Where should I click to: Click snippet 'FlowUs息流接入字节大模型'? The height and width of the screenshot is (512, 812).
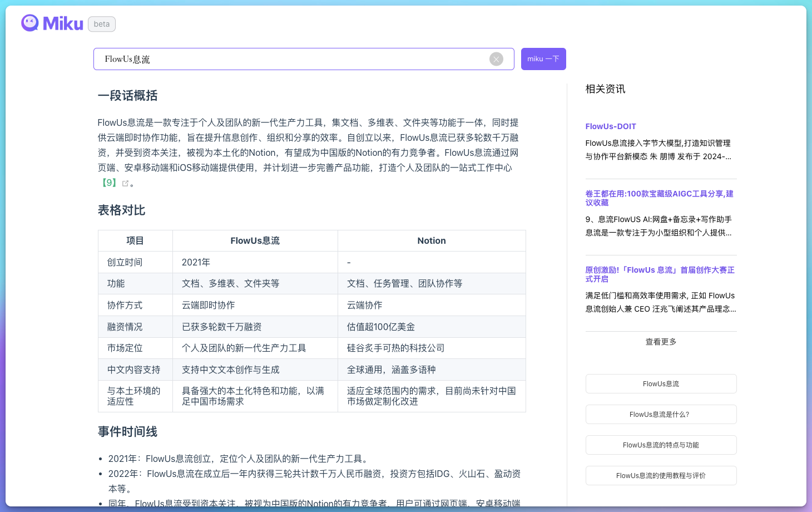[x=658, y=150]
